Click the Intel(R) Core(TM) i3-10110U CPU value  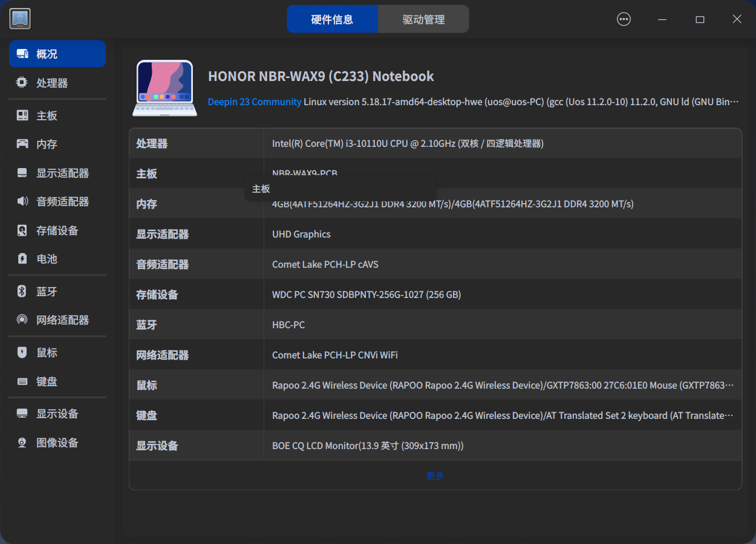coord(408,143)
